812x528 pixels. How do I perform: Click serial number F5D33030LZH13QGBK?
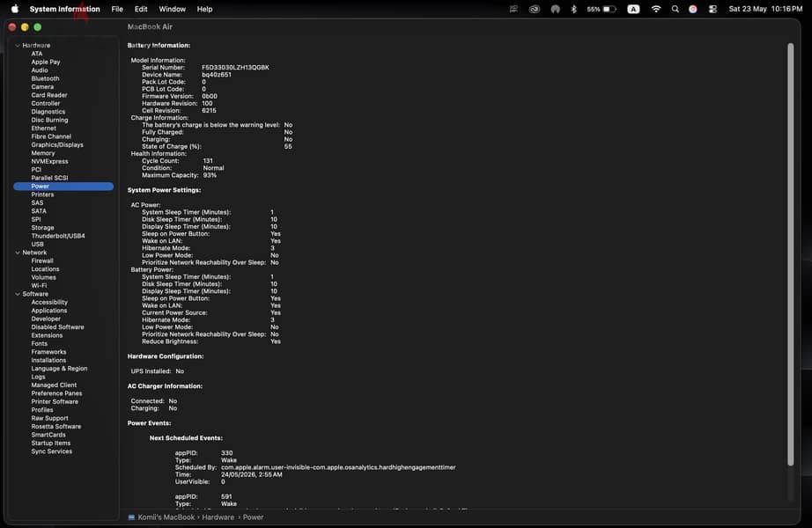(236, 67)
